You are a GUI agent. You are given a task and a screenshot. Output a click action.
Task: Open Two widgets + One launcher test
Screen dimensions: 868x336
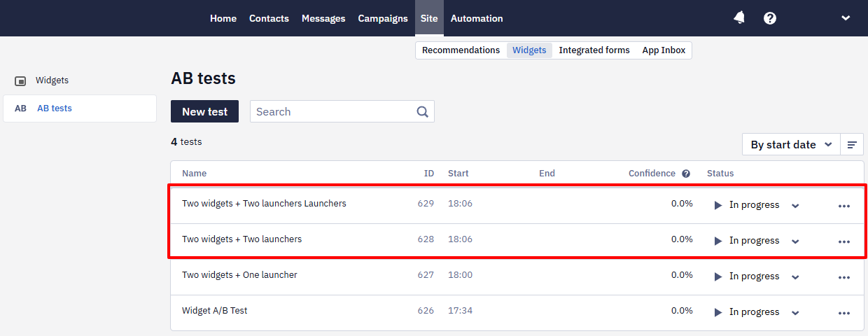(x=239, y=275)
